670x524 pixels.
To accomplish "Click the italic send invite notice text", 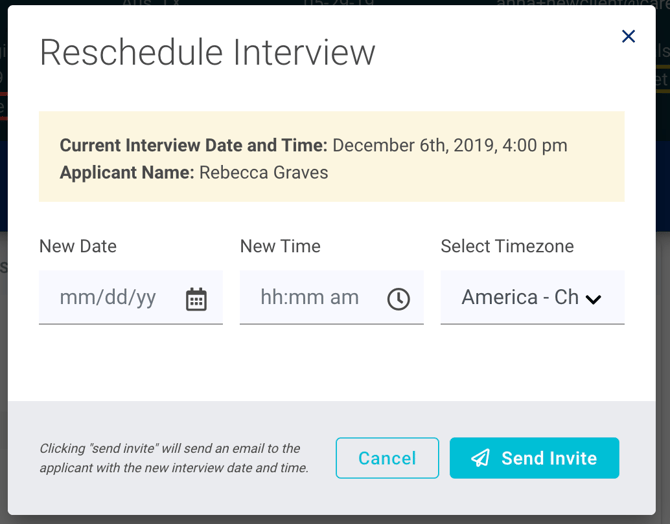I will [x=174, y=458].
